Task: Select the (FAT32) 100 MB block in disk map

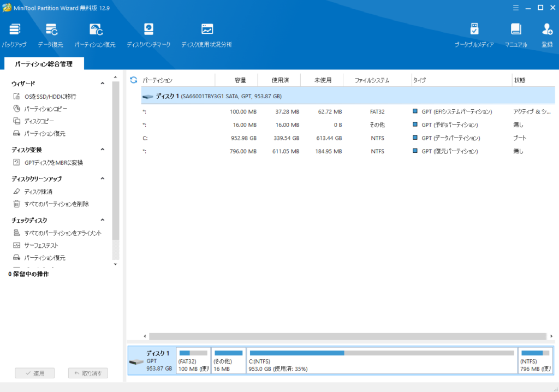Action: tap(194, 361)
